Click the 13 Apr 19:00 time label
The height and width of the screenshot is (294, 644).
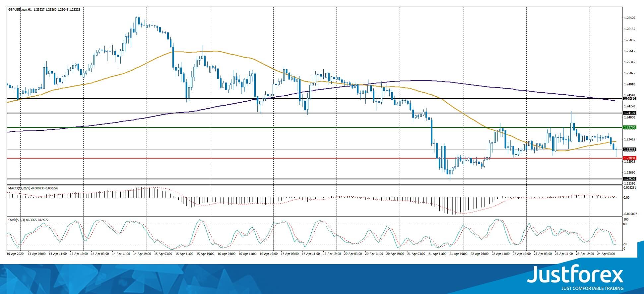(x=79, y=254)
